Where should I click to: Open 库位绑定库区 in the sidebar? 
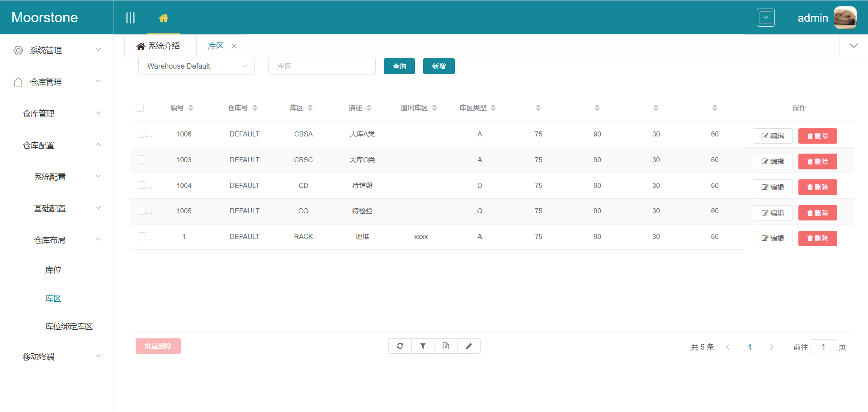69,327
